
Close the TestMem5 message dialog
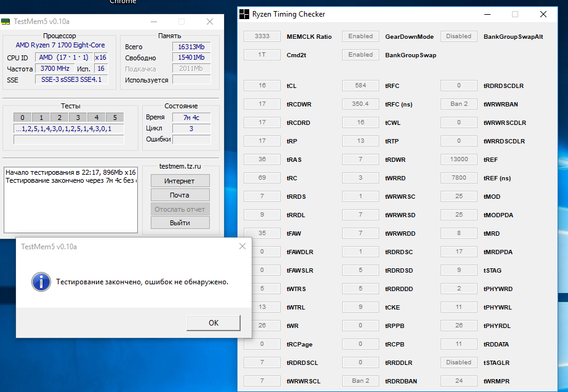[242, 246]
